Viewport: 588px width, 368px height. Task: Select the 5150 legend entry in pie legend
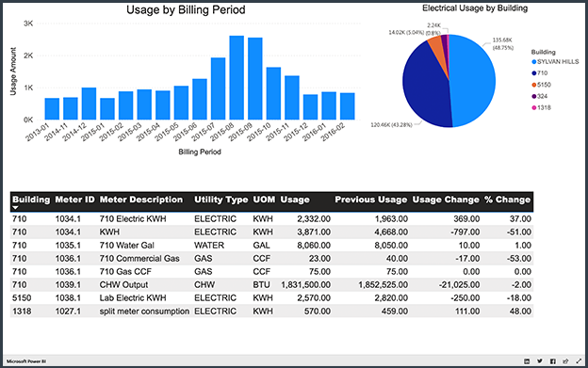541,85
